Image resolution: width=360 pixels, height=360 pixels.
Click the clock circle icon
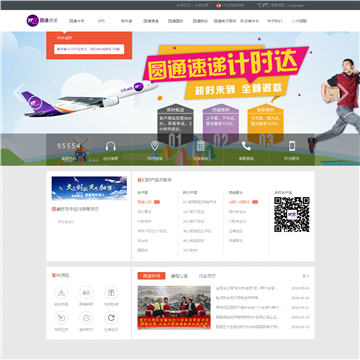pos(86,318)
